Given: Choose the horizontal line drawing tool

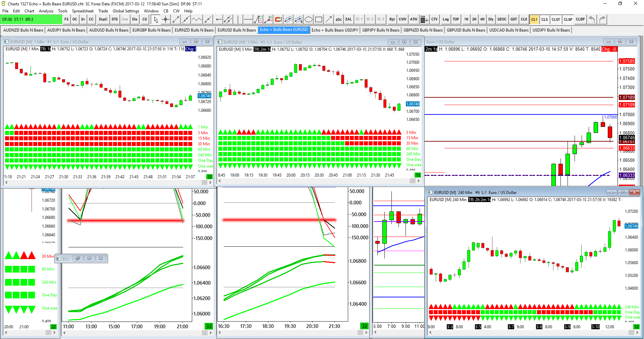Looking at the screenshot, I should tap(248, 19).
